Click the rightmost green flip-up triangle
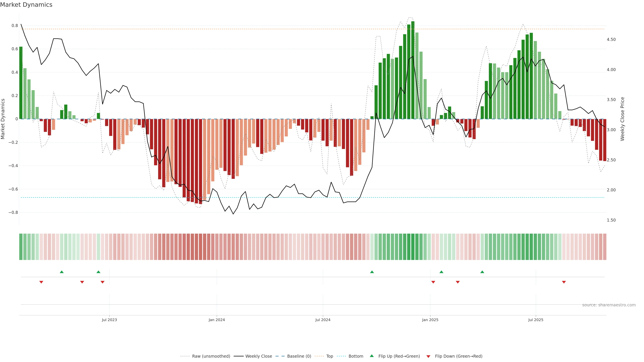 [482, 272]
